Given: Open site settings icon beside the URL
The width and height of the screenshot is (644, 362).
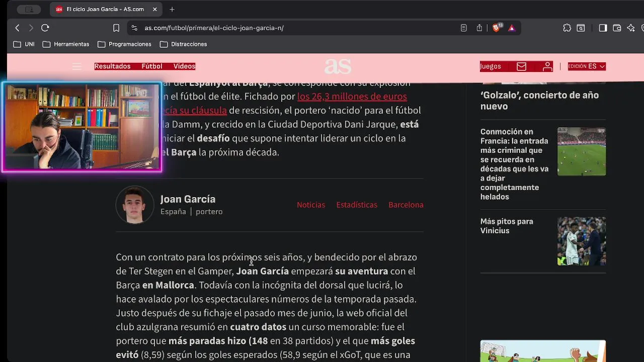Looking at the screenshot, I should [x=134, y=28].
